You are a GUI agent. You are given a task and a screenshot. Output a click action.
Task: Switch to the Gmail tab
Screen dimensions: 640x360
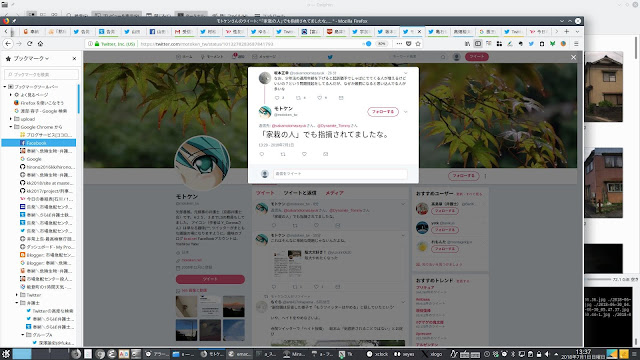click(x=184, y=31)
